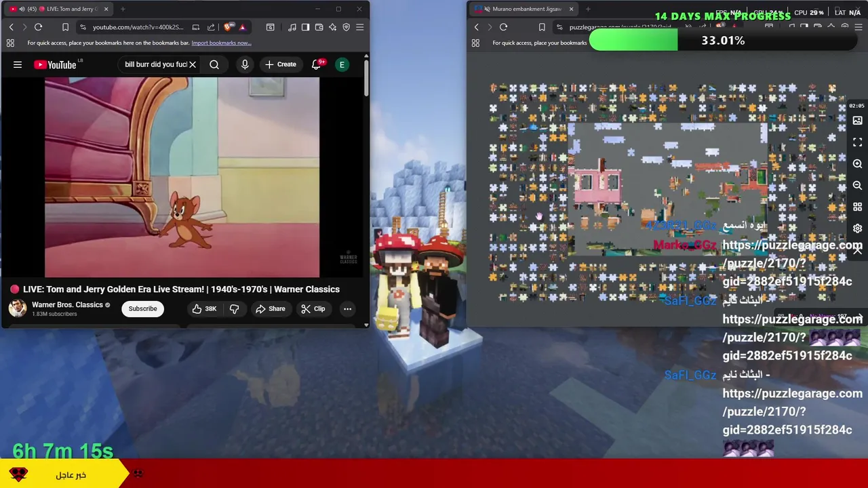Open the music playlist icon in toolbar

[x=292, y=27]
